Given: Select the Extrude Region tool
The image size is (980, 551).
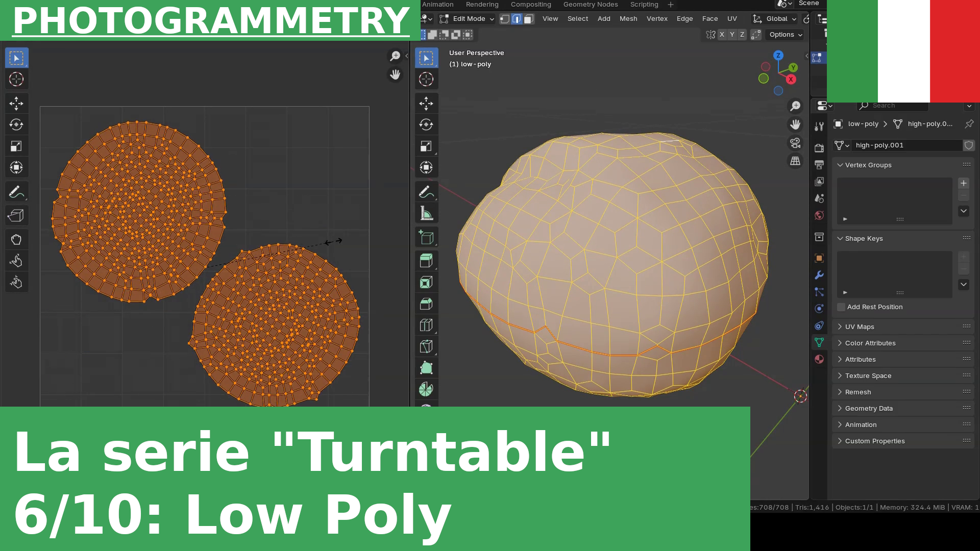Looking at the screenshot, I should point(426,261).
